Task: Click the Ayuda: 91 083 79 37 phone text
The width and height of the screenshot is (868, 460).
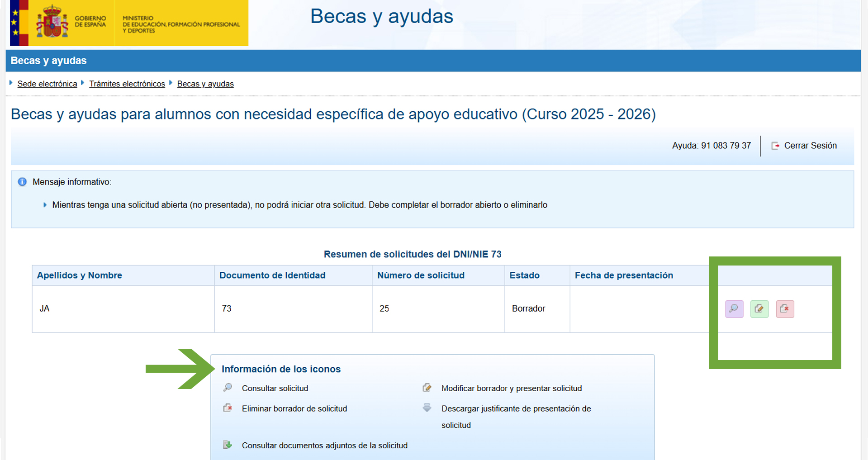Action: 711,146
